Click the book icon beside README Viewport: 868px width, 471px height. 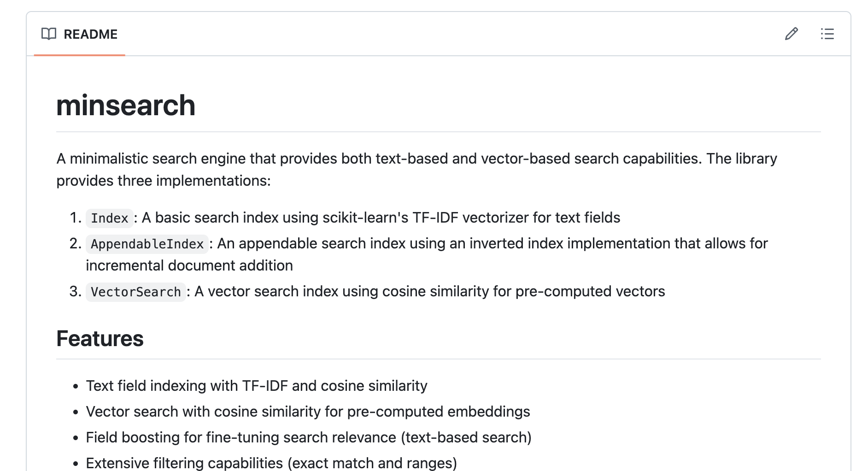coord(49,34)
